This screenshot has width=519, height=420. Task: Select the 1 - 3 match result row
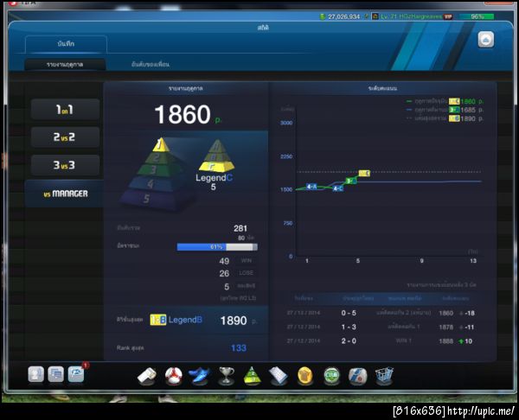pos(381,327)
